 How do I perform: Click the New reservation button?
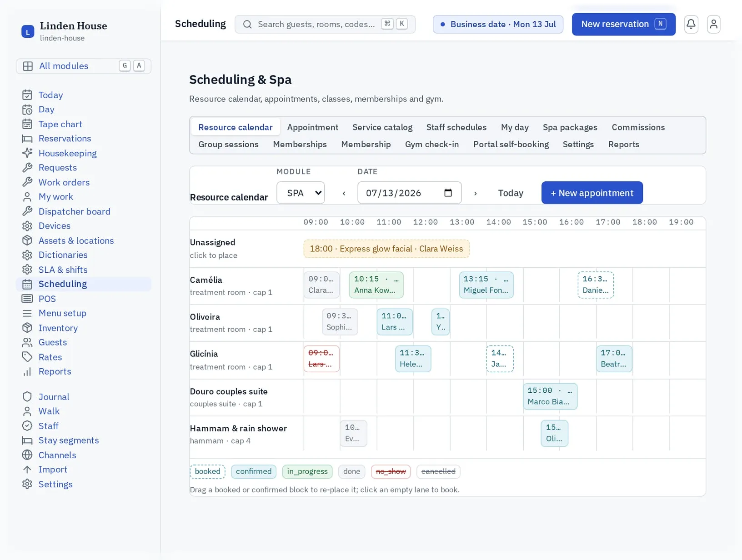click(623, 24)
